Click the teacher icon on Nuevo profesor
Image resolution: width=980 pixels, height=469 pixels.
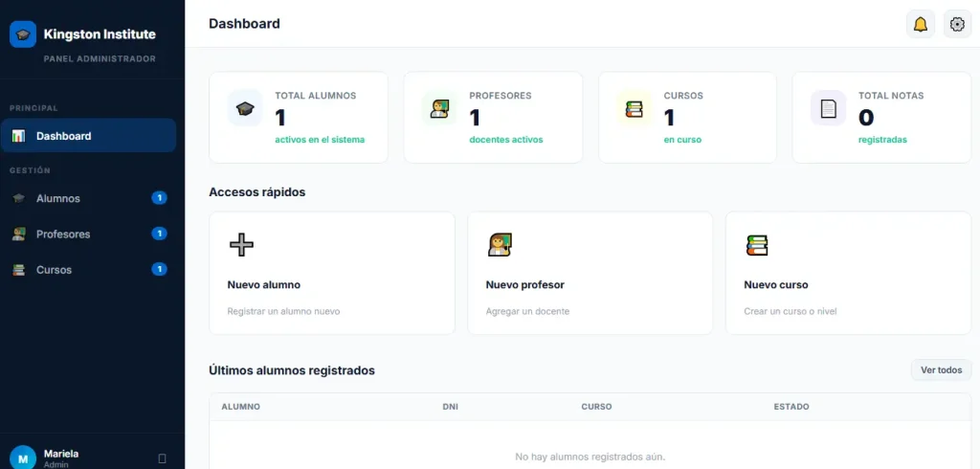(500, 245)
